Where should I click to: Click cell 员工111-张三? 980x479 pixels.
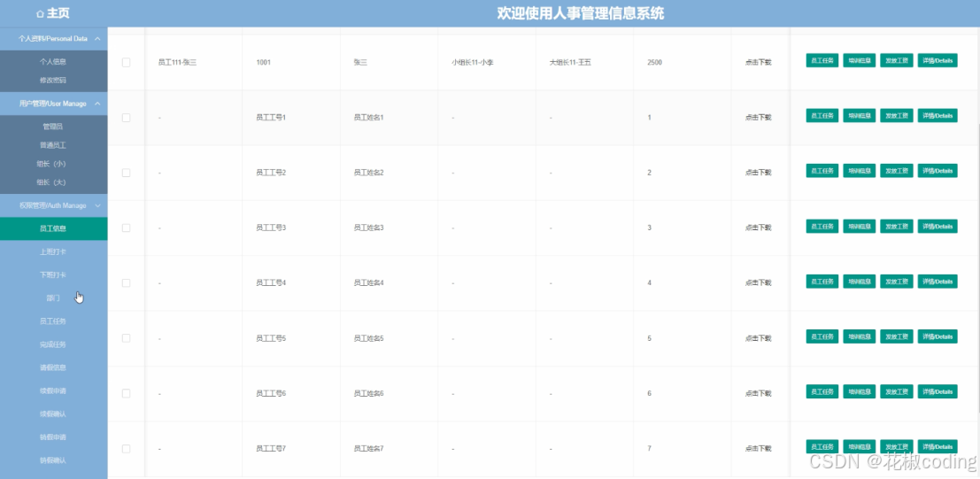click(178, 63)
